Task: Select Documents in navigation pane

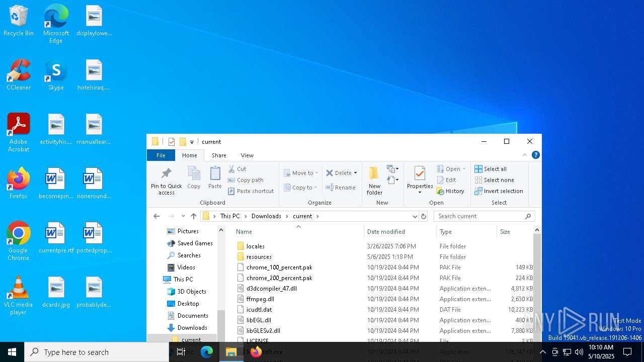Action: click(193, 316)
